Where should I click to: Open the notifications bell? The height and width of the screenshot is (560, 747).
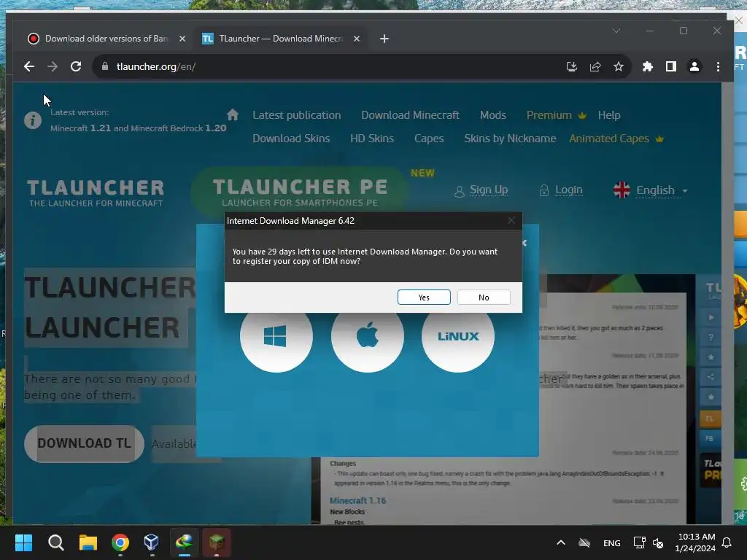pos(727,542)
